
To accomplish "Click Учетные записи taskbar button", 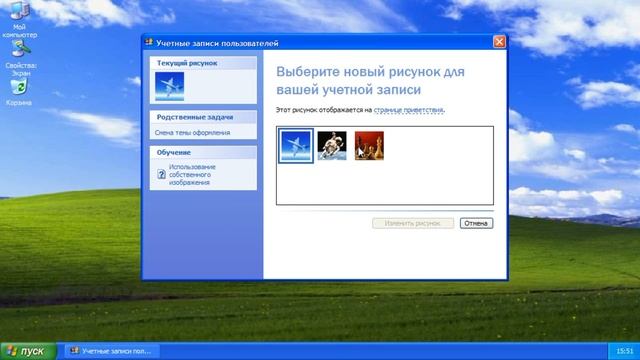I will pos(112,351).
